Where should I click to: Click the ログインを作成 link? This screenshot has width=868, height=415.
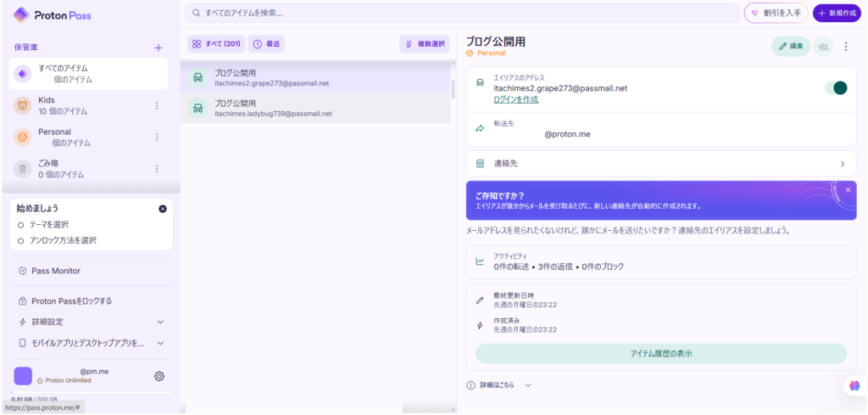coord(515,99)
